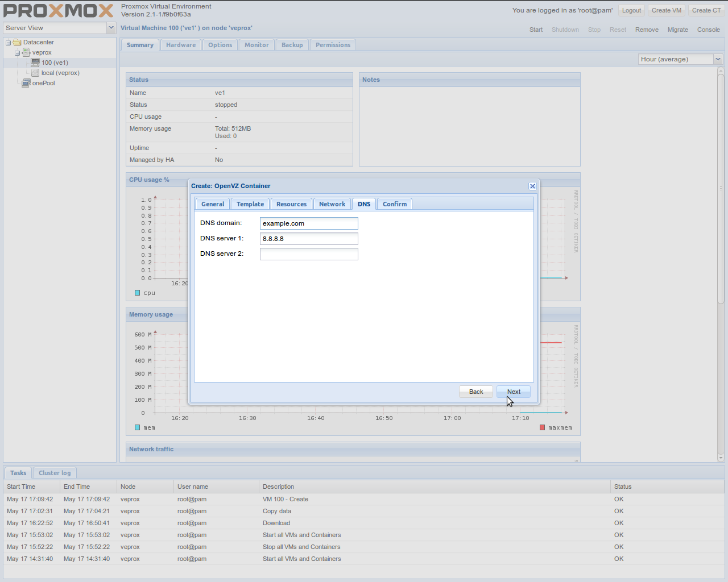The image size is (728, 582).
Task: Select the VM 100 (ve1) icon
Action: click(35, 63)
